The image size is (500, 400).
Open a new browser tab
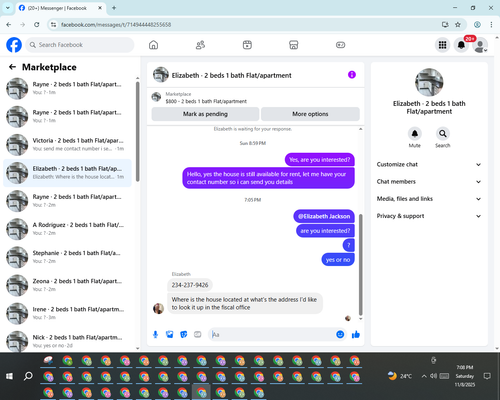pyautogui.click(x=114, y=8)
